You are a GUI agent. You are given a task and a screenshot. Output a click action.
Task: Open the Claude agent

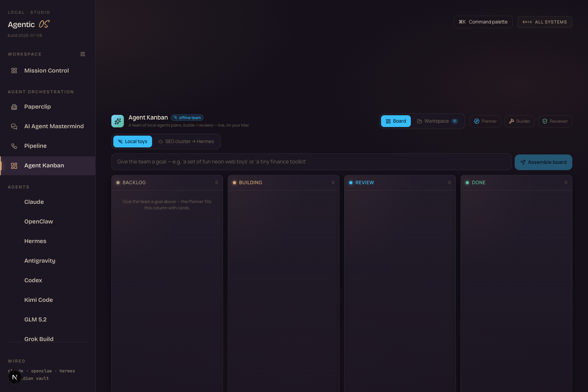click(47, 202)
